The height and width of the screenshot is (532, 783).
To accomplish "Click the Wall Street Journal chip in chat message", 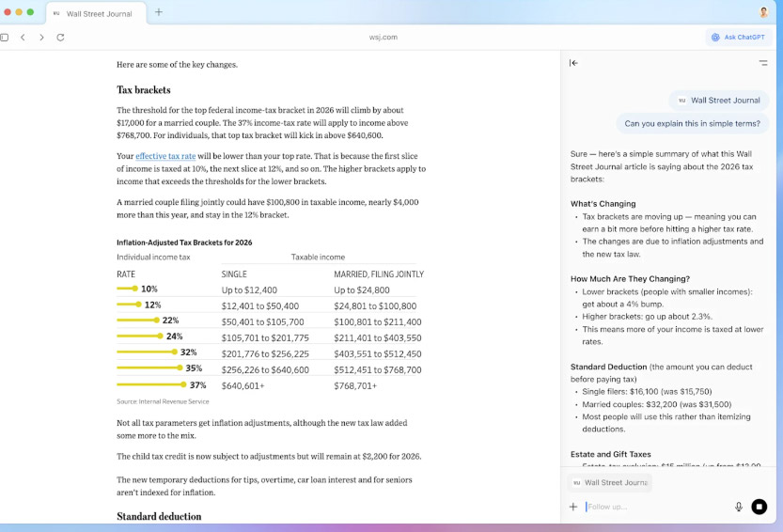I will tap(719, 100).
